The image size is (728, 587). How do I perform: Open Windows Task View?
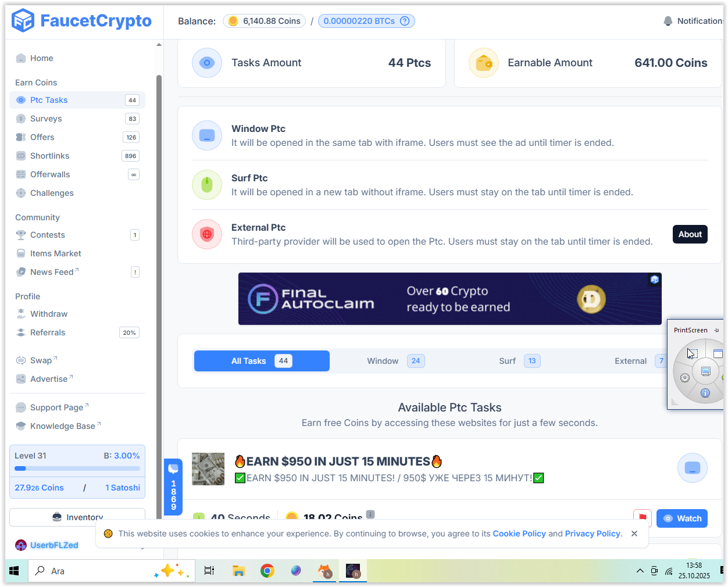209,571
